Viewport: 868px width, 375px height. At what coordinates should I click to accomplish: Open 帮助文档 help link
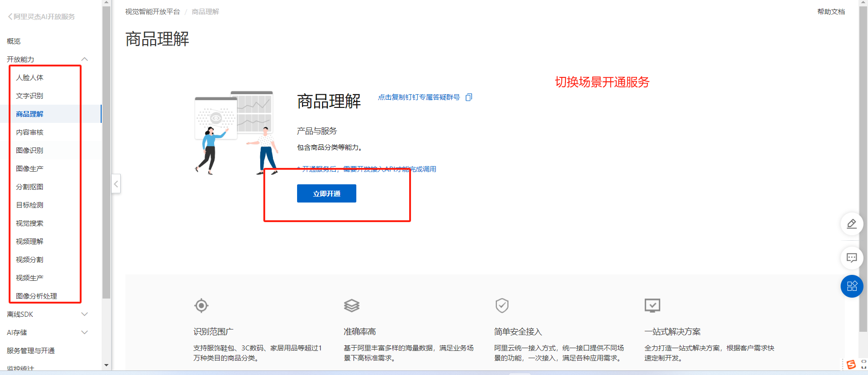click(831, 11)
